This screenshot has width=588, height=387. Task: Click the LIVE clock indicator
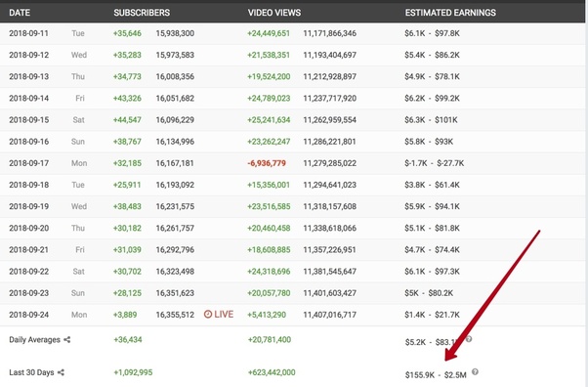tap(219, 314)
